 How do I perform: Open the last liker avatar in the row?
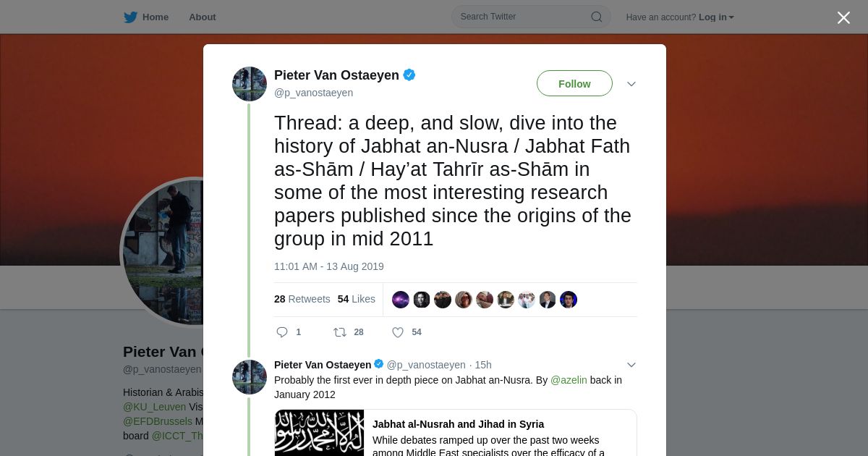click(x=569, y=300)
